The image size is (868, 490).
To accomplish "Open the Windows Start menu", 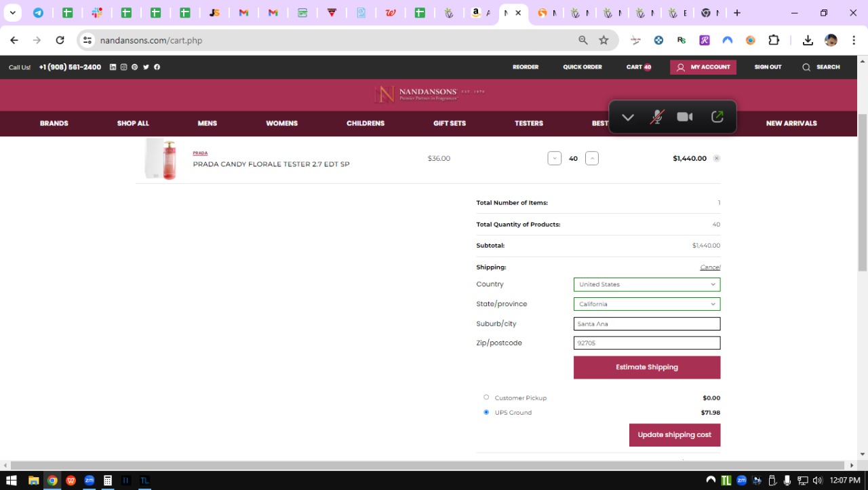I will coord(12,480).
